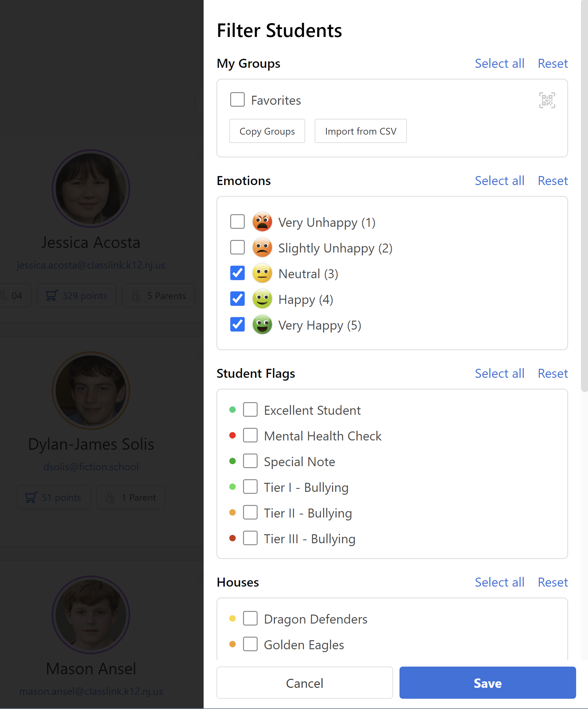Viewport: 588px width, 709px height.
Task: Click the Very Unhappy angry face emoji
Action: [x=262, y=222]
